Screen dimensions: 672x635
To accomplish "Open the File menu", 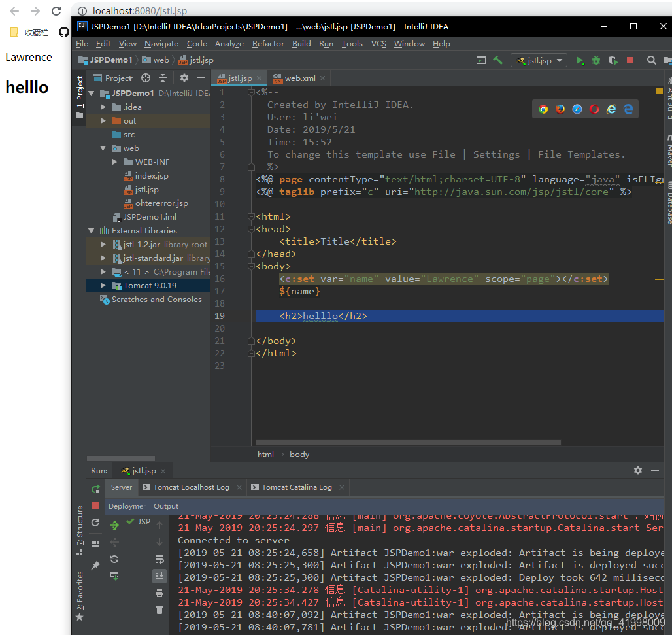I will tap(82, 44).
